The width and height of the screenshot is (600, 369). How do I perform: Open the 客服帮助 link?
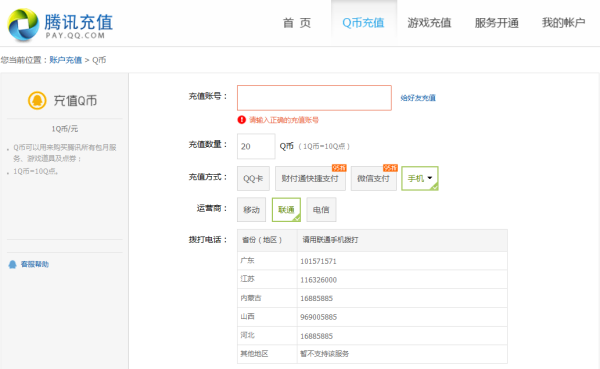[34, 264]
